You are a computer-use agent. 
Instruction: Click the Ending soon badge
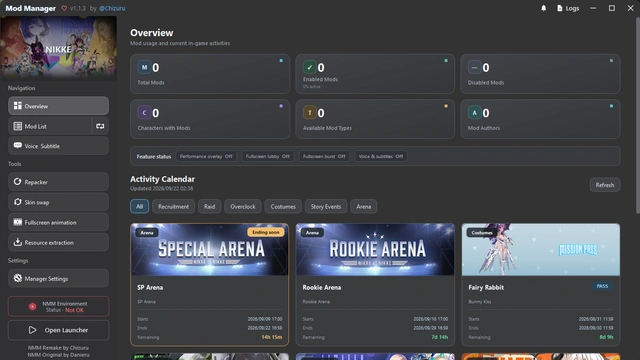point(265,232)
